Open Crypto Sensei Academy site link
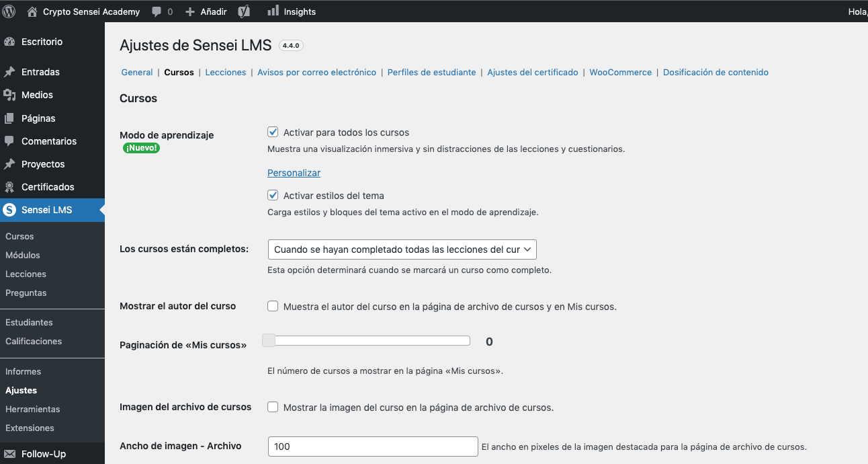The image size is (868, 464). (91, 11)
